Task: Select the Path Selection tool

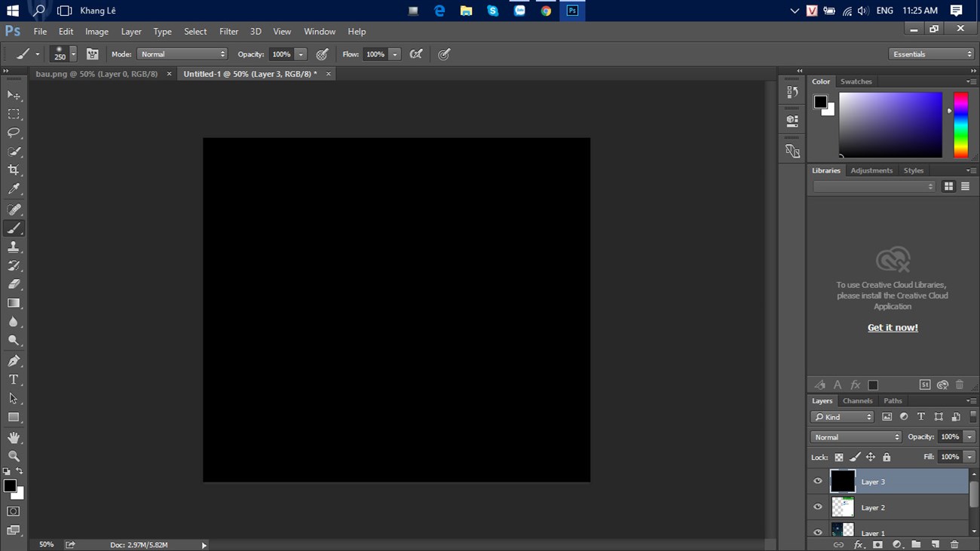Action: 14,399
